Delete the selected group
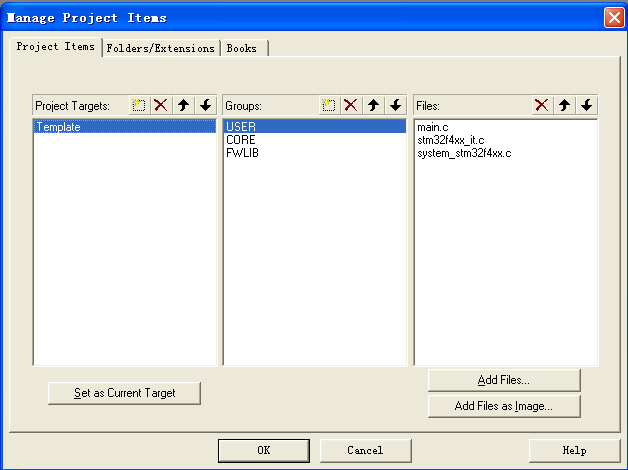The width and height of the screenshot is (628, 470). [351, 105]
